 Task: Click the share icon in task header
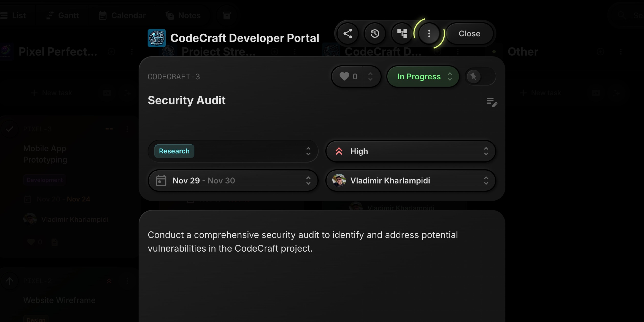(x=348, y=34)
